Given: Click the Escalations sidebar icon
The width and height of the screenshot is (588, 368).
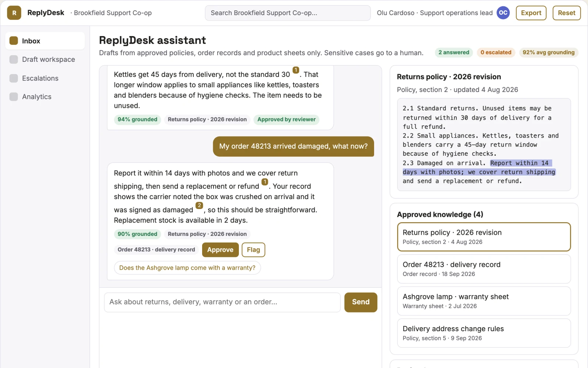Looking at the screenshot, I should coord(14,78).
